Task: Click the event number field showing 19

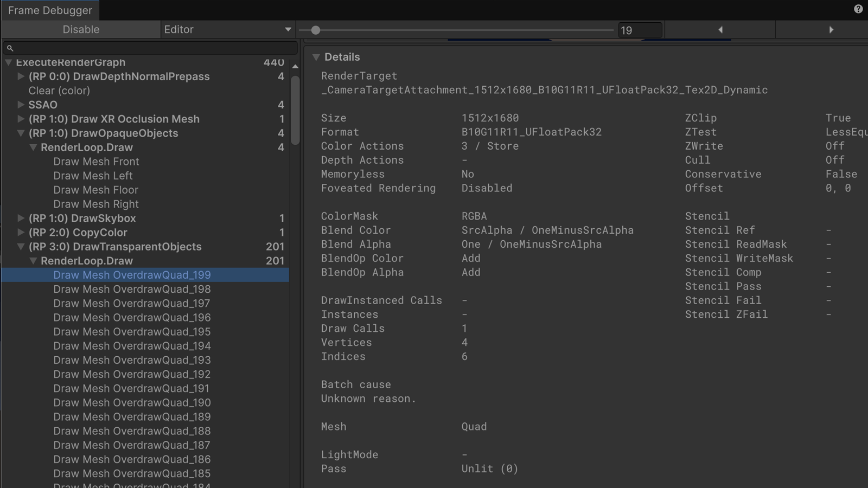Action: pos(639,30)
